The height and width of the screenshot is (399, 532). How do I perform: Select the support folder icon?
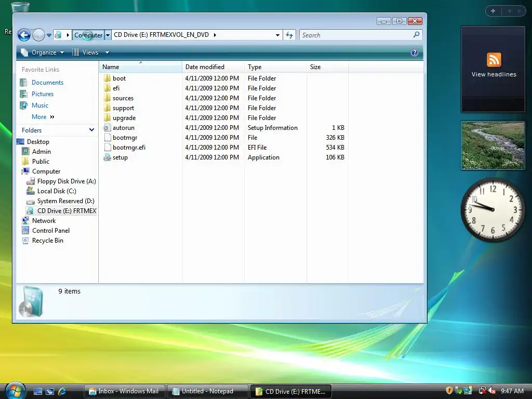click(107, 108)
